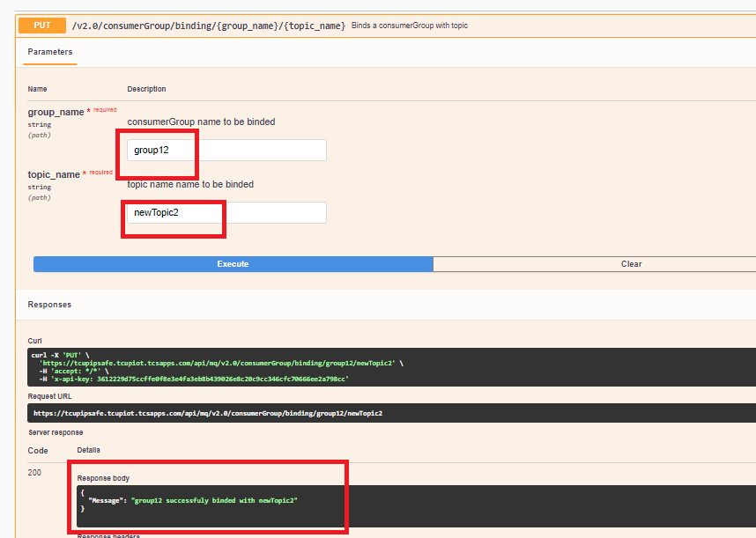Click the 'Curl' label above code block
Viewport: 756px width, 538px height.
point(34,341)
